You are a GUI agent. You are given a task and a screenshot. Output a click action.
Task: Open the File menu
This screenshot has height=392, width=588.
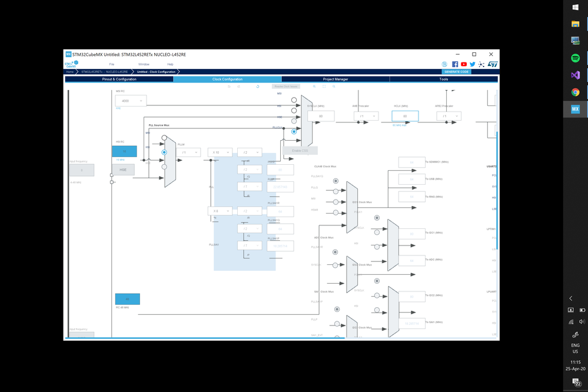click(x=112, y=64)
